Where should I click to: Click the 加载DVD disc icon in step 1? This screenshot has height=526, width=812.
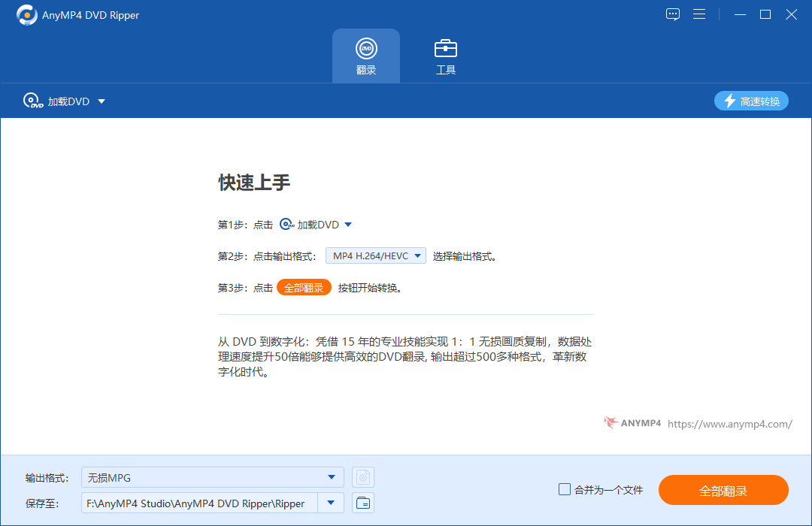(x=286, y=225)
